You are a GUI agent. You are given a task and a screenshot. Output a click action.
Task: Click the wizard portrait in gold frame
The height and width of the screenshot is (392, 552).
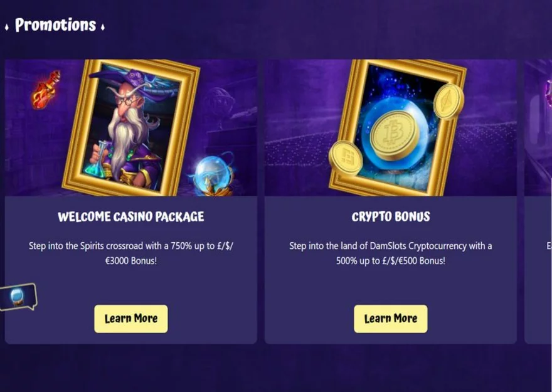tap(131, 127)
